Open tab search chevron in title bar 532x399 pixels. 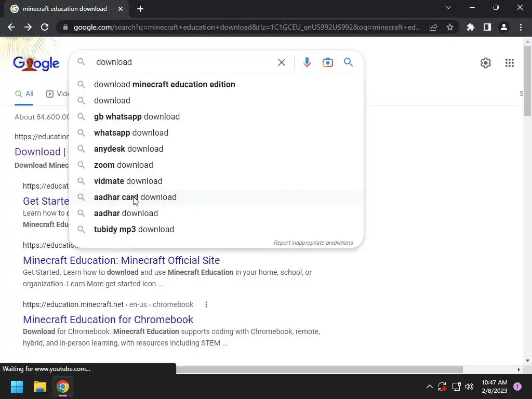(448, 7)
